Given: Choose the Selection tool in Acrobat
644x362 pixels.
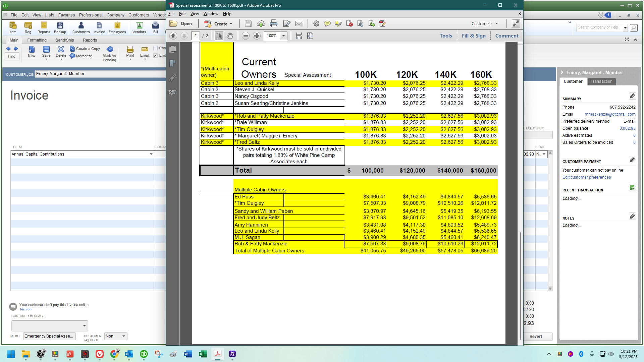Looking at the screenshot, I should pos(219,36).
